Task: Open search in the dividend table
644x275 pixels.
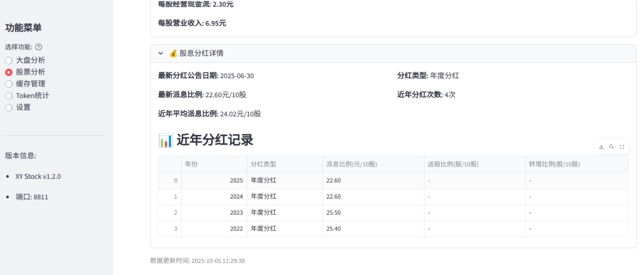Action: coord(611,147)
